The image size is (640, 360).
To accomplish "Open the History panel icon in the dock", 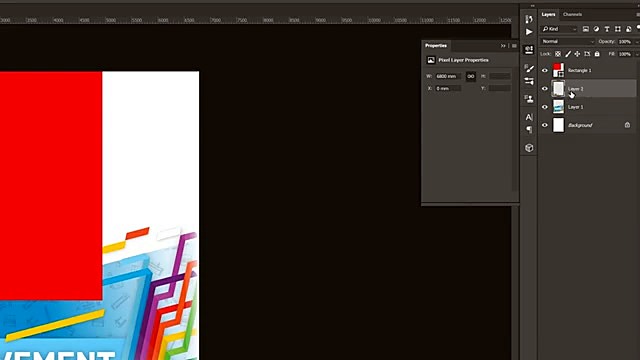I will (x=529, y=19).
